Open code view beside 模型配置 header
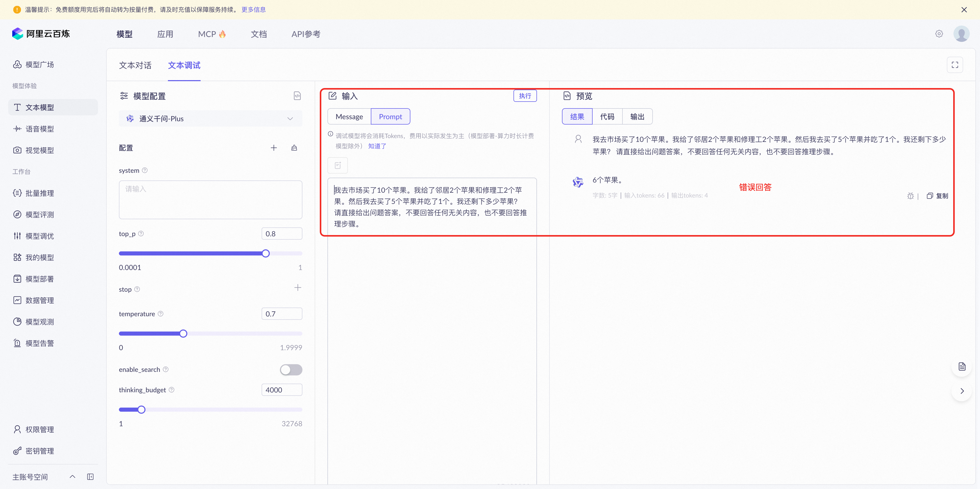This screenshot has width=980, height=489. point(297,95)
